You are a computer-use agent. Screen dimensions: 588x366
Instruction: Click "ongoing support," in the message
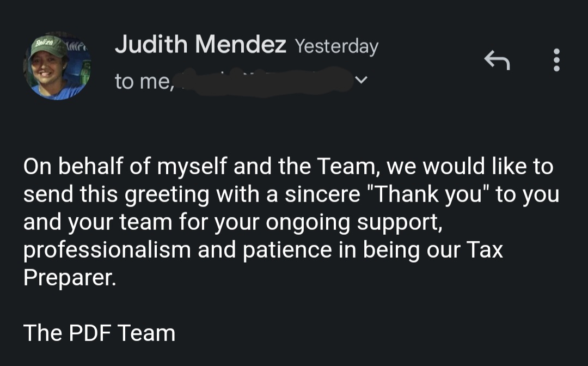(x=354, y=223)
